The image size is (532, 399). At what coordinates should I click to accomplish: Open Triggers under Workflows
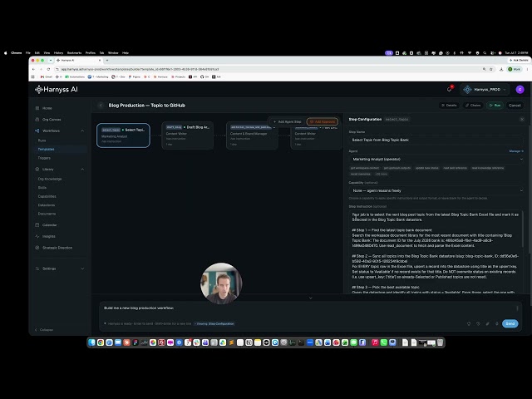pos(44,158)
